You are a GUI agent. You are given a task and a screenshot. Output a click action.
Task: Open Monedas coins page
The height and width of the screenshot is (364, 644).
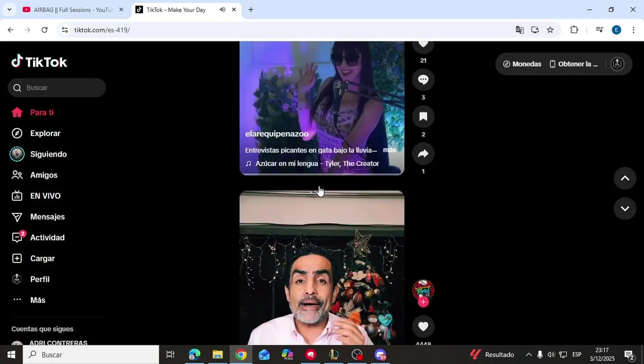[522, 64]
